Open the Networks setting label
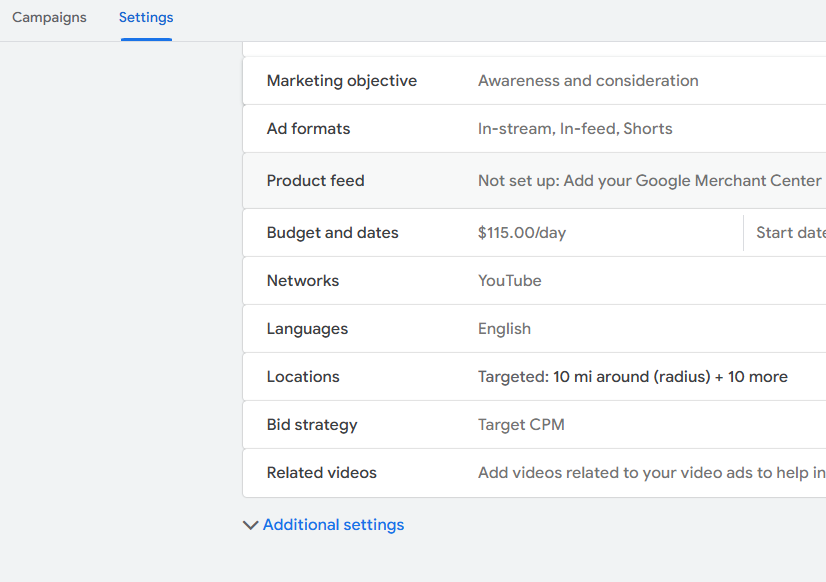 pos(302,281)
